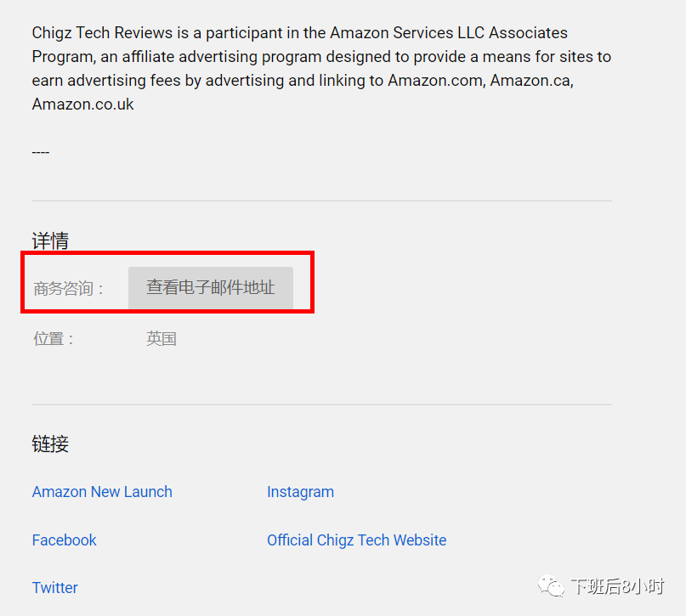Open the Amazon New Launch link
Viewport: 686px width, 616px height.
point(102,492)
